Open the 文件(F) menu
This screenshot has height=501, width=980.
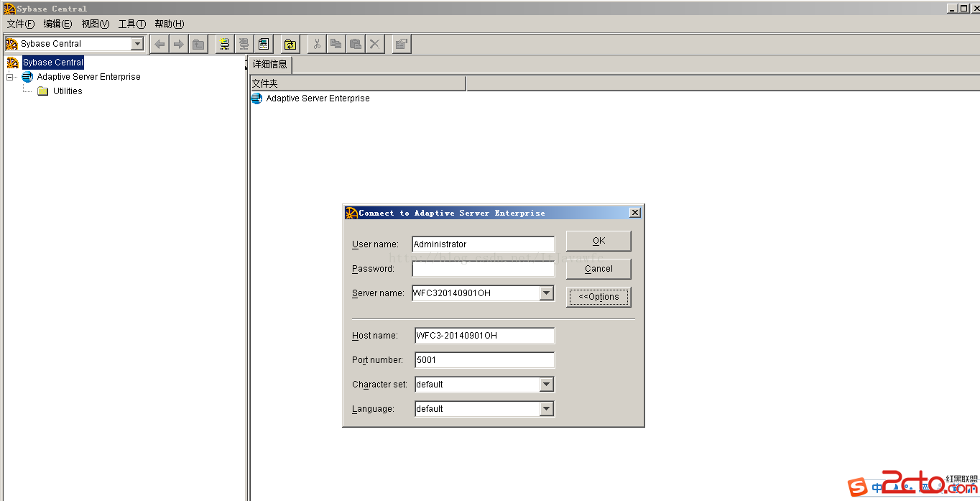(21, 24)
